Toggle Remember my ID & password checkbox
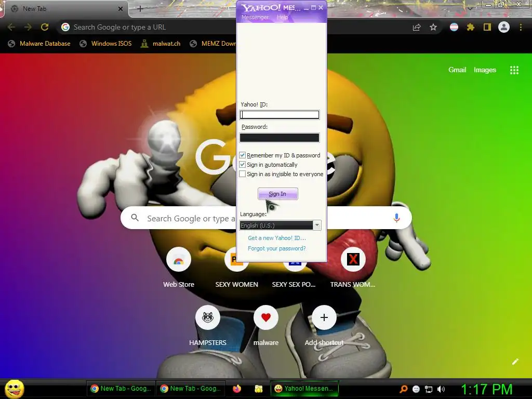The width and height of the screenshot is (532, 399). coord(242,155)
